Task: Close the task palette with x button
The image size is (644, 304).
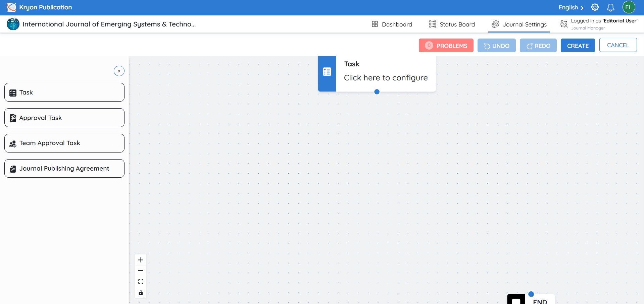Action: click(119, 71)
